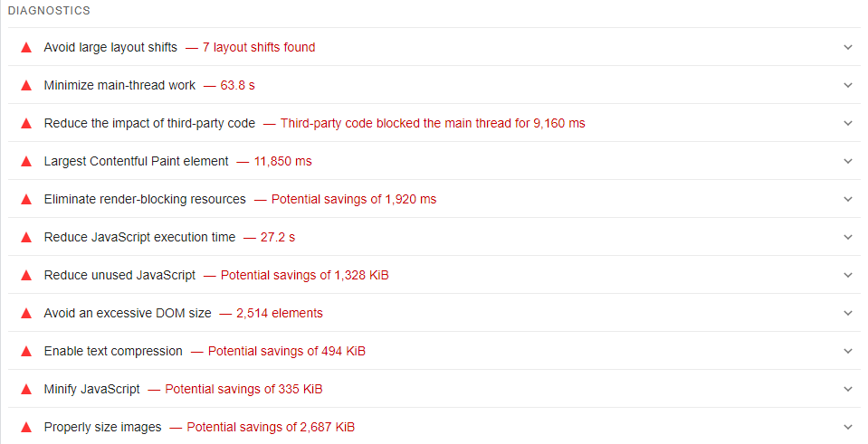
Task: Click the red warning triangle beside Avoid large layout shifts
Action: pyautogui.click(x=26, y=47)
